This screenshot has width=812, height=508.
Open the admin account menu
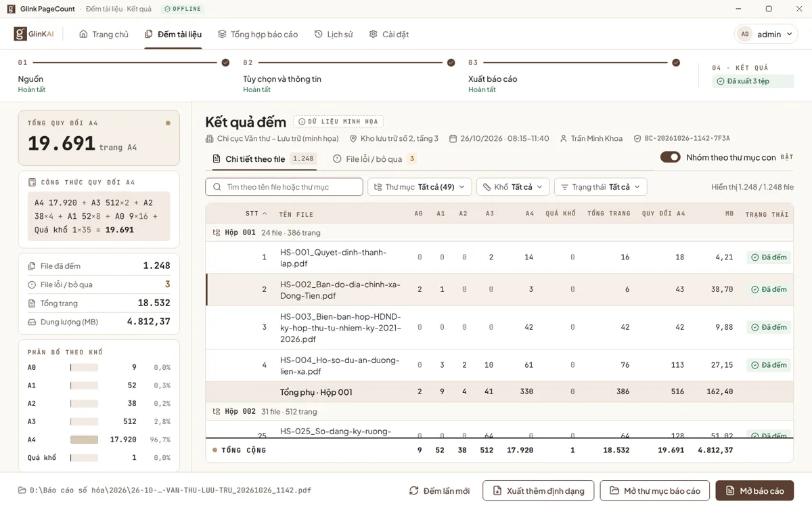(x=766, y=34)
